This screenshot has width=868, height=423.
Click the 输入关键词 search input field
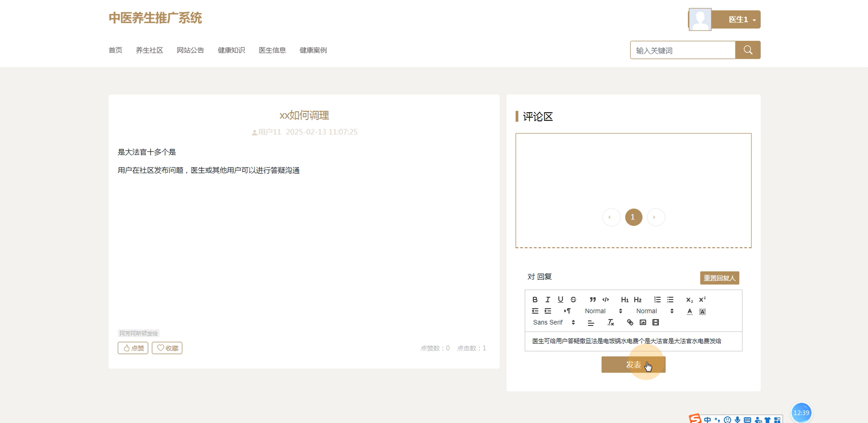(682, 50)
